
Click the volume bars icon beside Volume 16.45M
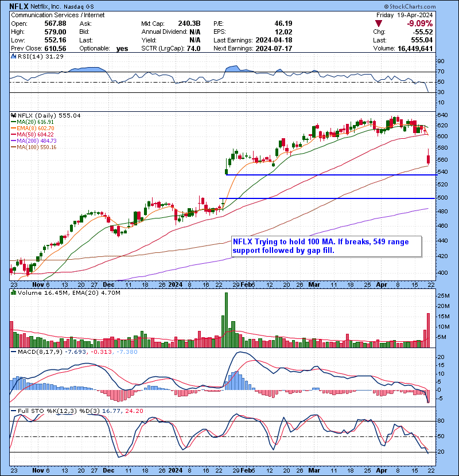(x=14, y=292)
